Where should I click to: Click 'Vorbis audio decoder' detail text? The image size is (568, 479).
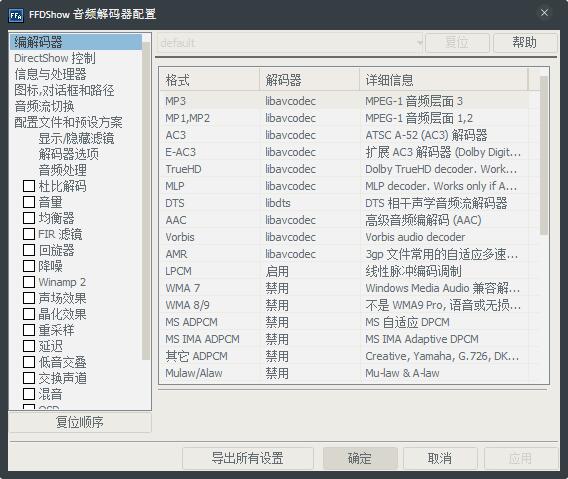click(415, 237)
